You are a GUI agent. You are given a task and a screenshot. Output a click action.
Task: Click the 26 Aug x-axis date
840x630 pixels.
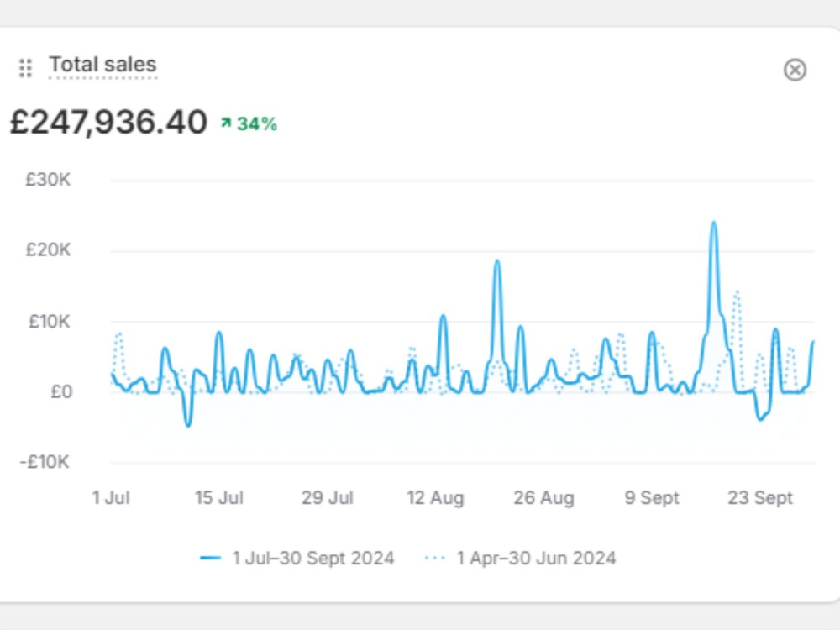pyautogui.click(x=543, y=497)
